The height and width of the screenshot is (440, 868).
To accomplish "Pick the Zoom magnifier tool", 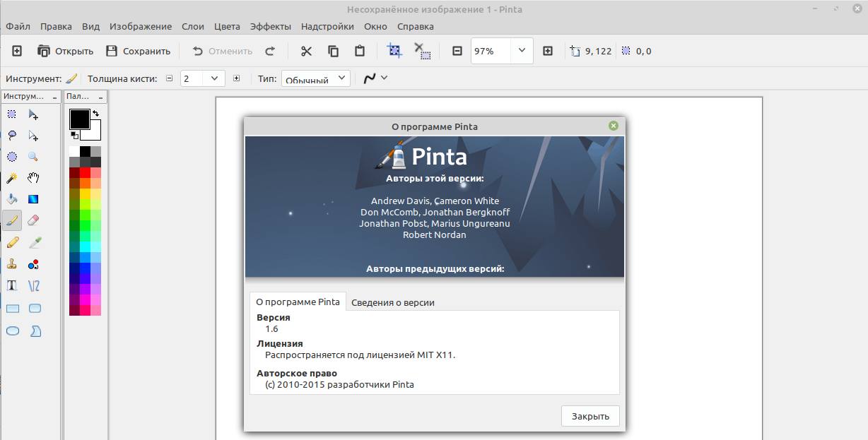I will [33, 157].
